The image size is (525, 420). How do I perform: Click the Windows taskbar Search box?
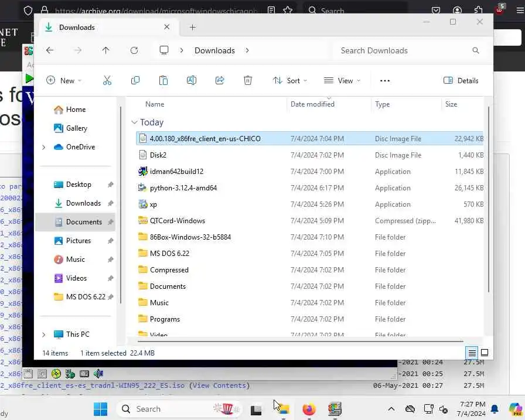pyautogui.click(x=179, y=409)
